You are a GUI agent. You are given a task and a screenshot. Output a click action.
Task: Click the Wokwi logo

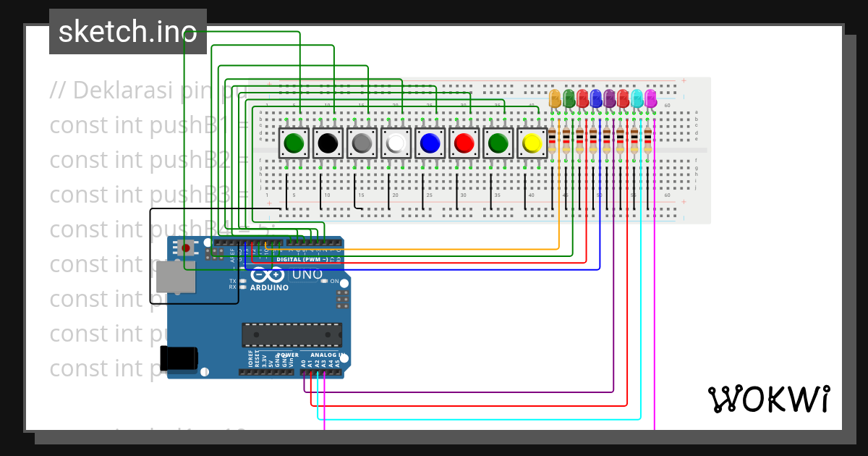(x=768, y=399)
